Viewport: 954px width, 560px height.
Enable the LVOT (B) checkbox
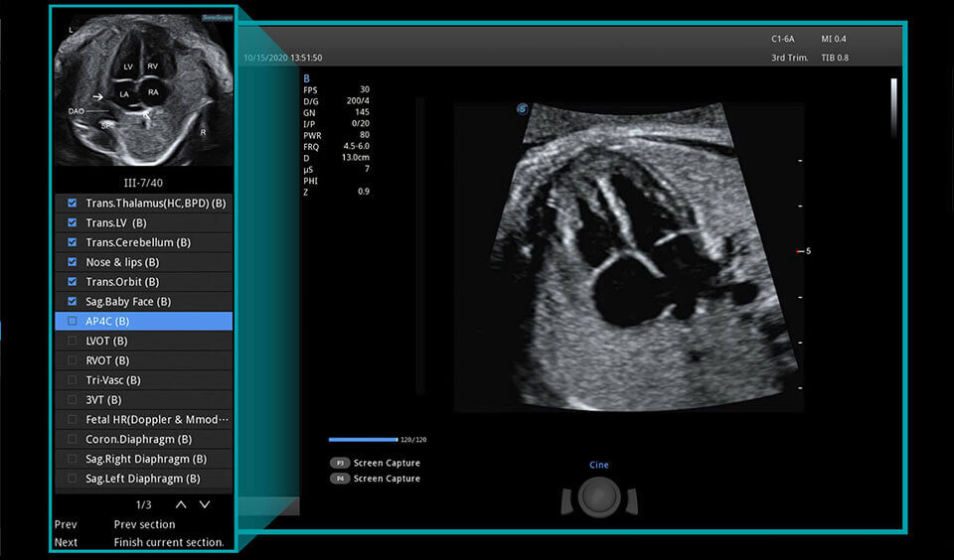[x=72, y=341]
